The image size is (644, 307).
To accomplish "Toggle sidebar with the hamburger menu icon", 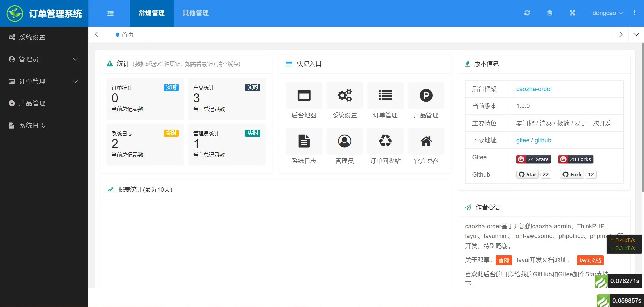I will tap(110, 13).
